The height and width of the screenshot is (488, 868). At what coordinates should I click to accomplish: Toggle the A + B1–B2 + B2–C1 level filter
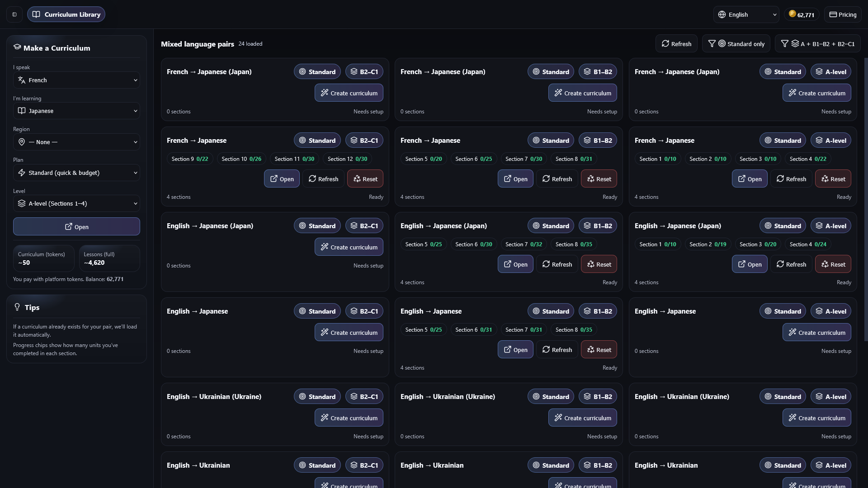click(x=817, y=44)
